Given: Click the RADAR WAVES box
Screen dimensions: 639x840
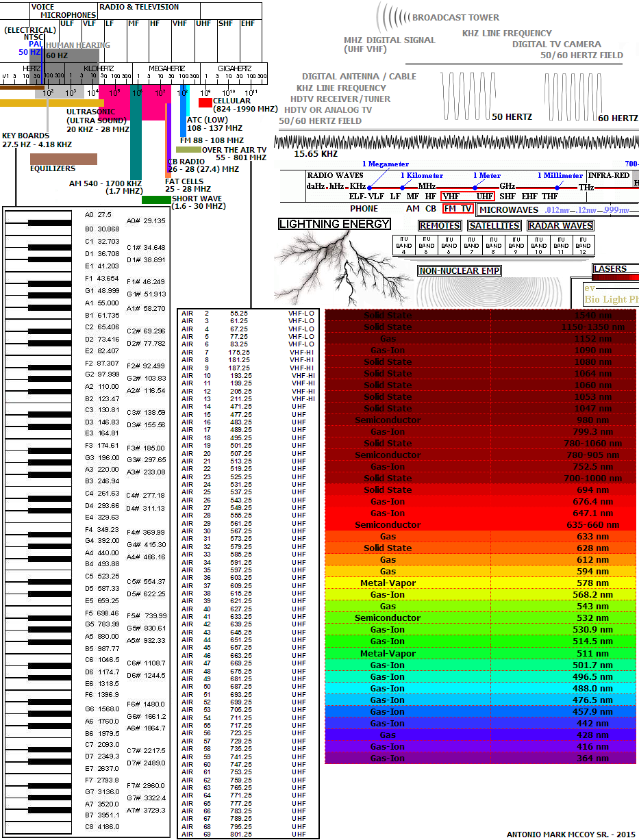Looking at the screenshot, I should point(560,226).
